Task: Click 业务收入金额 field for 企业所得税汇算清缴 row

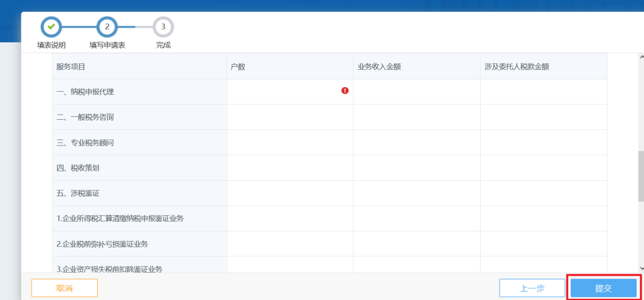Action: (x=417, y=219)
